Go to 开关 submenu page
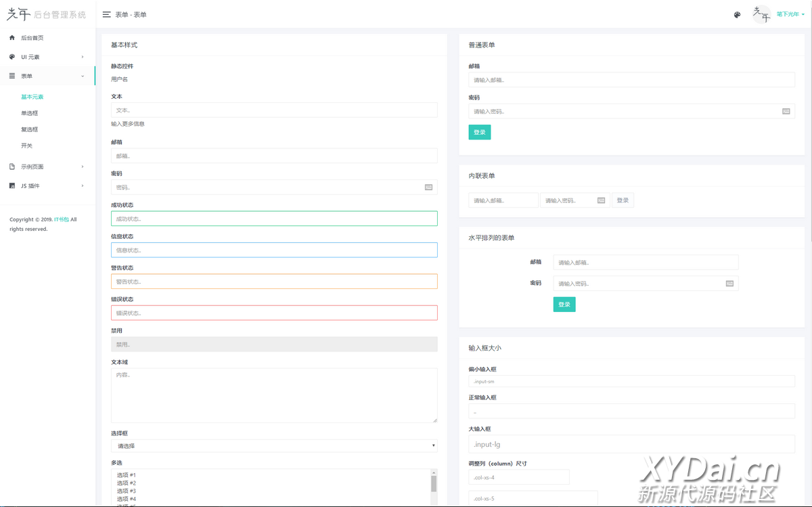The image size is (812, 507). (26, 146)
